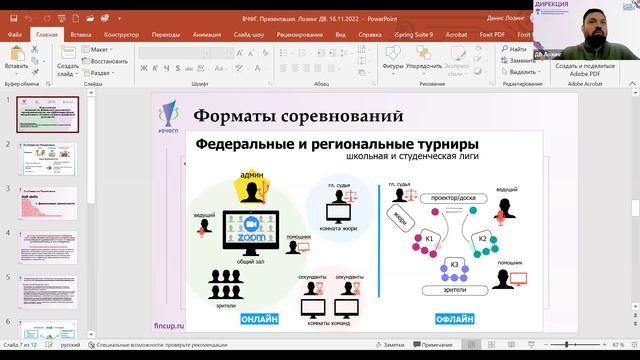Screen dimensions: 640x360
Task: Open the Макет layout dropdown
Action: pos(98,49)
